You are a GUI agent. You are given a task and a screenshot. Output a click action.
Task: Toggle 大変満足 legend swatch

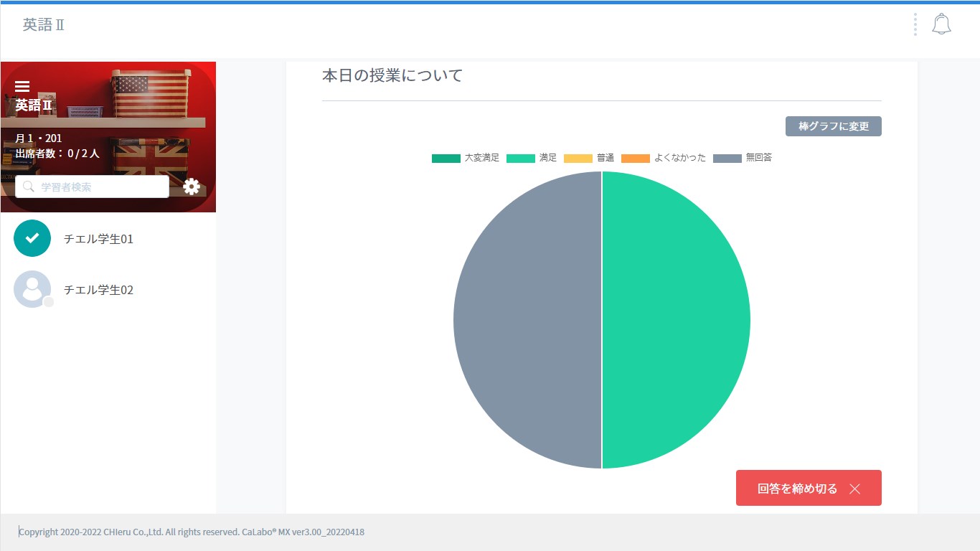click(446, 158)
